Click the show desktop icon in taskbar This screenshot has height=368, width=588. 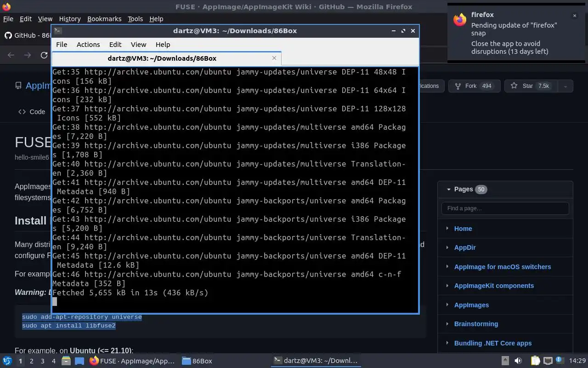point(79,361)
